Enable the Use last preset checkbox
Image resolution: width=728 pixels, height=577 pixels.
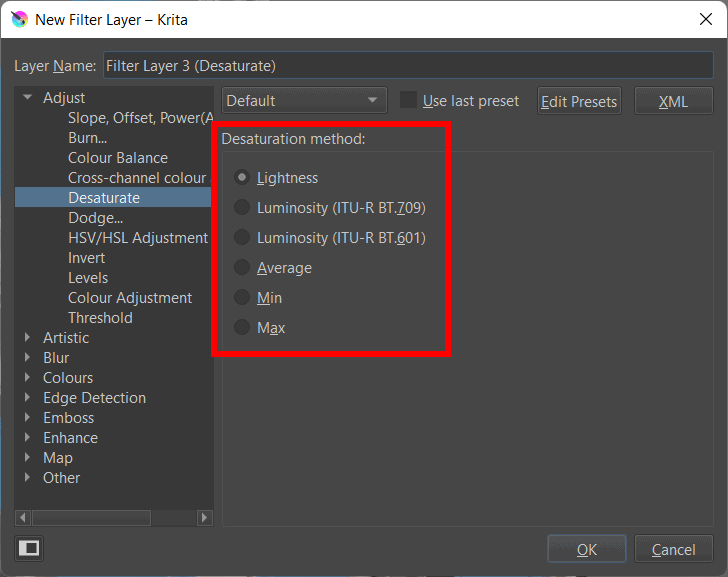(x=408, y=100)
